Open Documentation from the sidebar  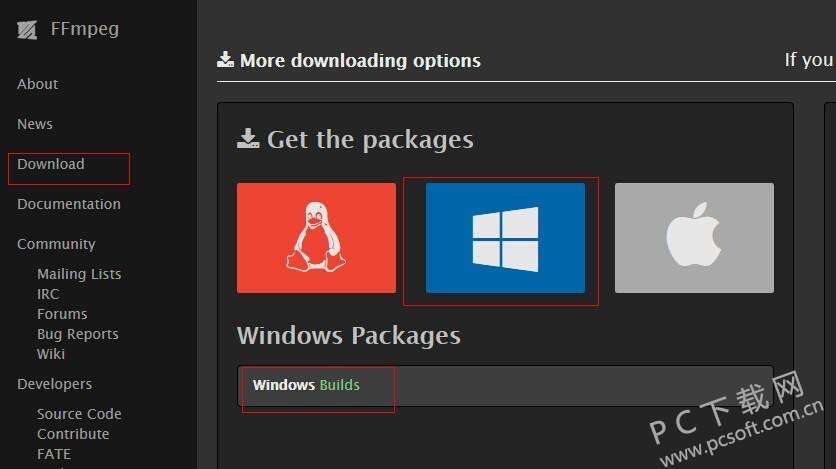point(69,204)
